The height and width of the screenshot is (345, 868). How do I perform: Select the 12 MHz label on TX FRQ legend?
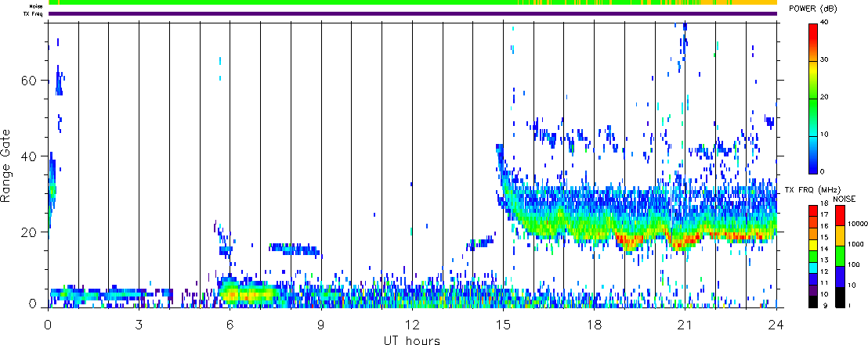click(825, 271)
